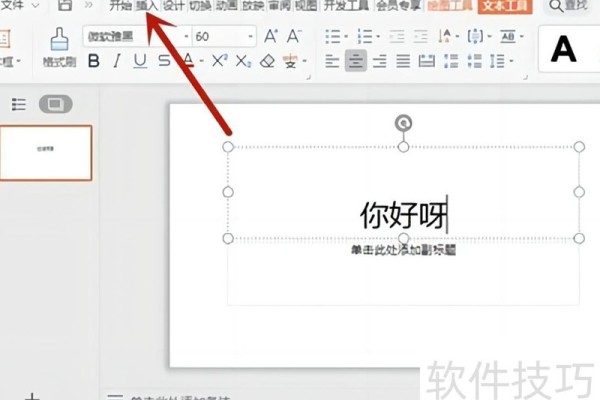
Task: Click the save disk icon
Action: point(65,5)
